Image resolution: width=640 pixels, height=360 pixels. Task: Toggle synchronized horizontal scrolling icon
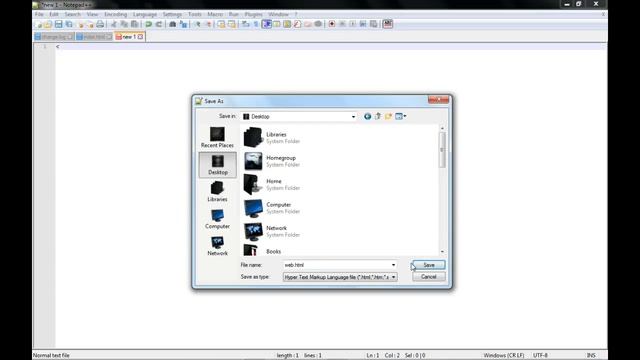pyautogui.click(x=231, y=24)
